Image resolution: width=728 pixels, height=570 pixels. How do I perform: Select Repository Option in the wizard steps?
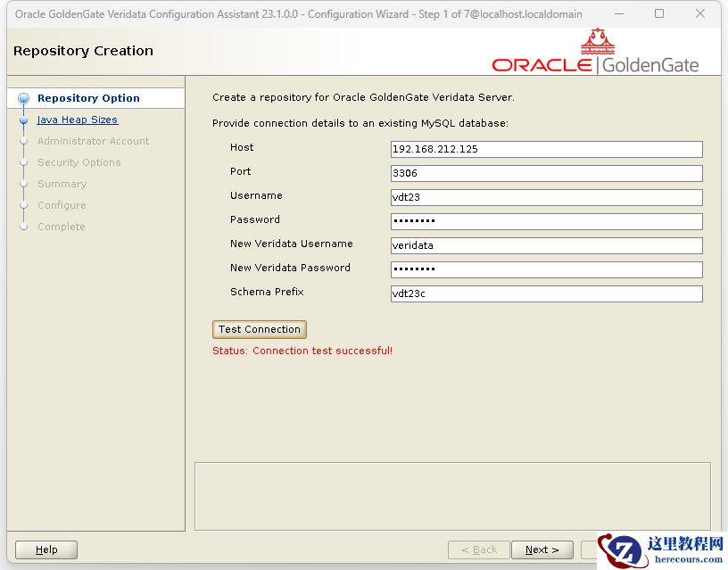pyautogui.click(x=88, y=98)
